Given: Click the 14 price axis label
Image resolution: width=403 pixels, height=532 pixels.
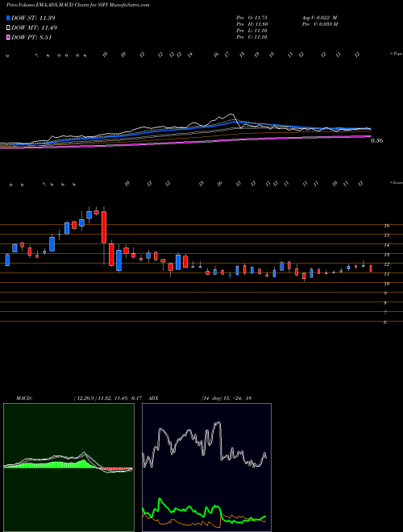Looking at the screenshot, I should pos(386,244).
